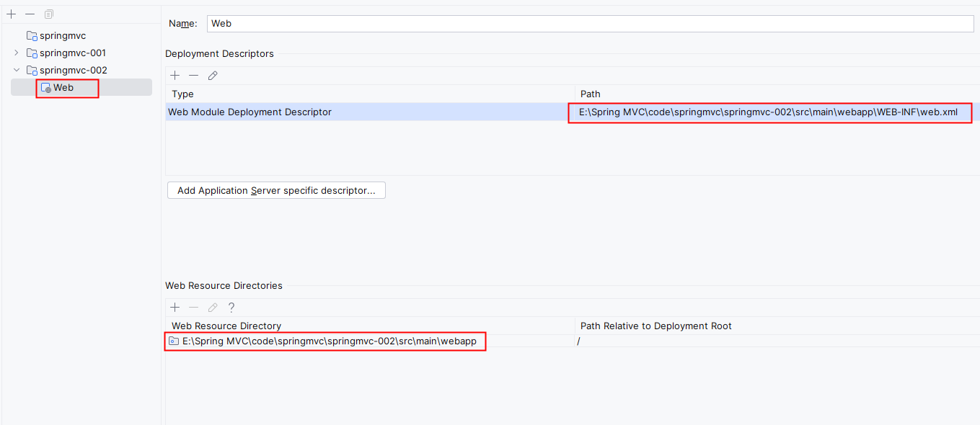The width and height of the screenshot is (980, 425).
Task: Collapse the springmvc-002 module node
Action: pyautogui.click(x=17, y=70)
